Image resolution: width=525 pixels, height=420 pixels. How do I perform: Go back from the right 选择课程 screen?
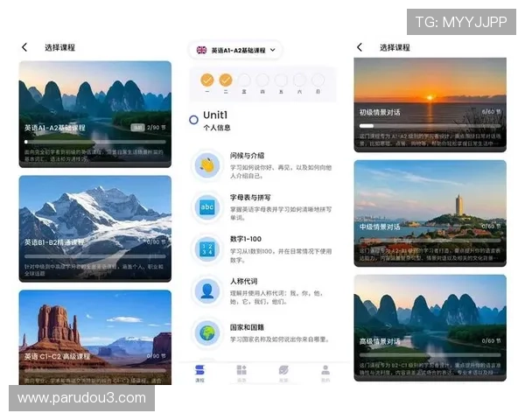tap(360, 47)
